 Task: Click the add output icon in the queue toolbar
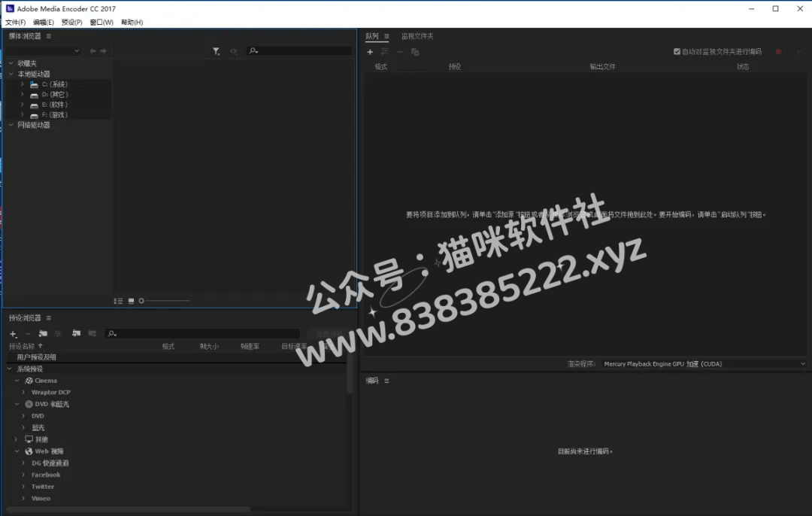tap(385, 52)
